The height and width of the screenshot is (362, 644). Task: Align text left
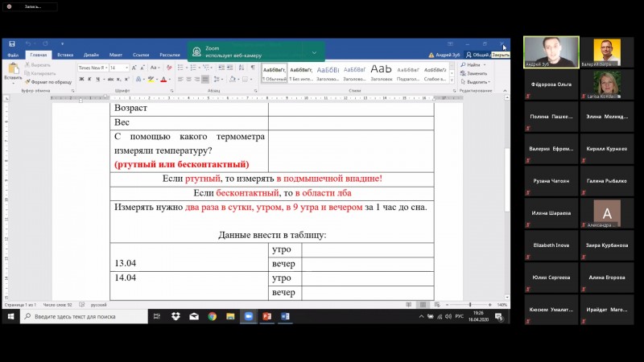(180, 79)
